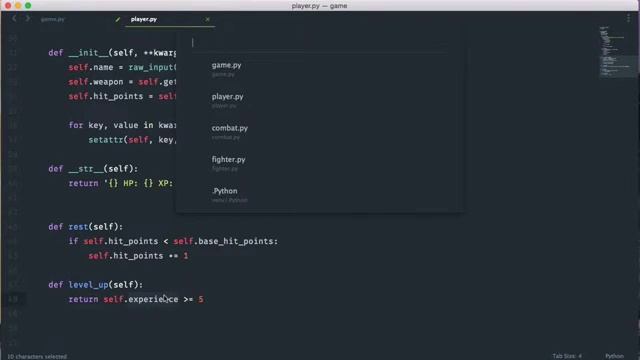Select the player.py tab
This screenshot has width=640, height=360.
coord(144,19)
